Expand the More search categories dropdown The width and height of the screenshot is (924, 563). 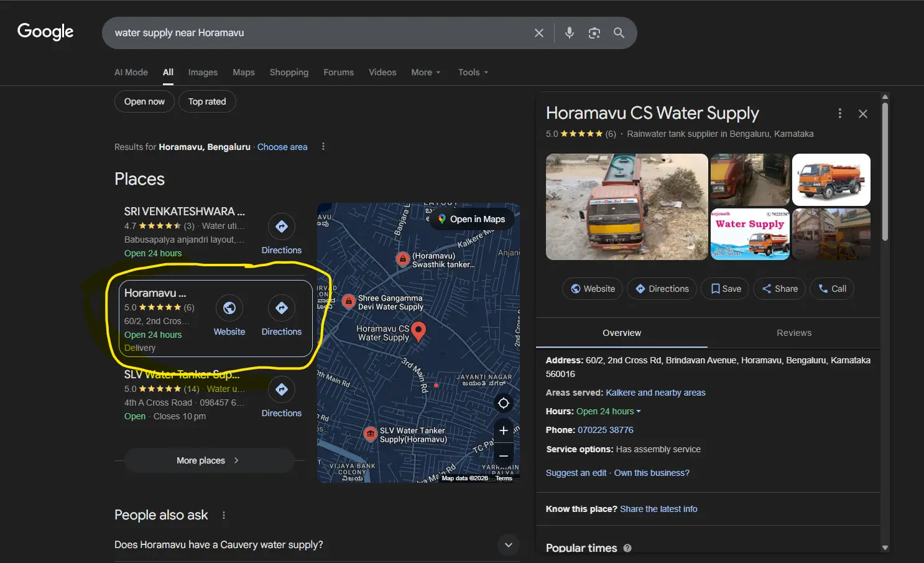pos(426,72)
